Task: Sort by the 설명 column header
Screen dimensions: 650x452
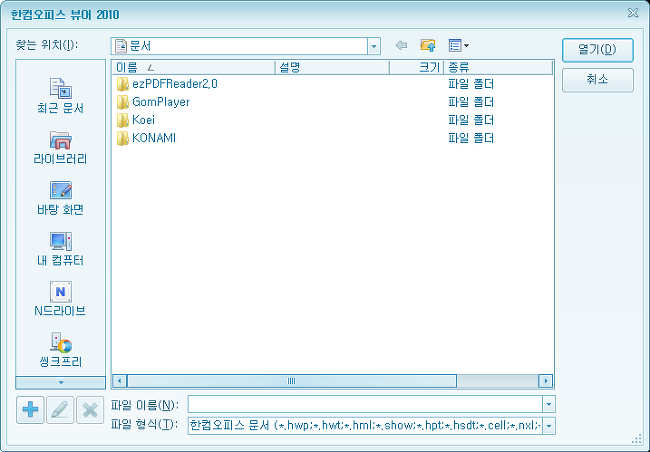Action: coord(332,67)
